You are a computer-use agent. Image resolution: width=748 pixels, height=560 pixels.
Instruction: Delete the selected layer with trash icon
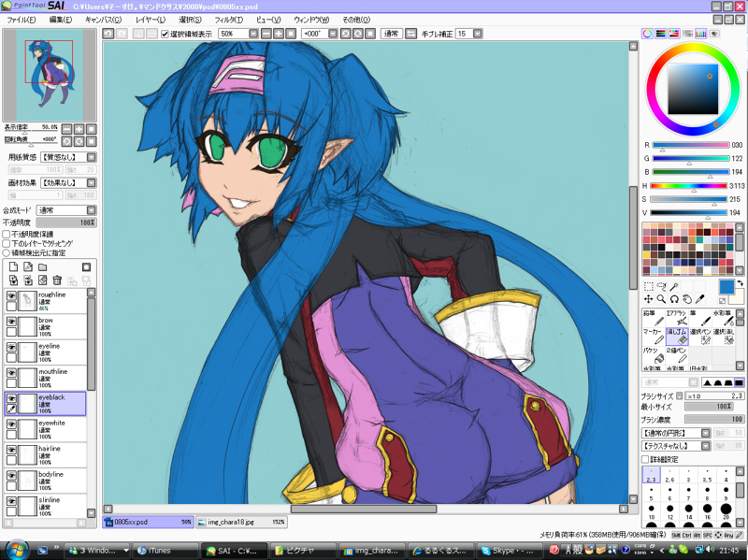coord(57,280)
